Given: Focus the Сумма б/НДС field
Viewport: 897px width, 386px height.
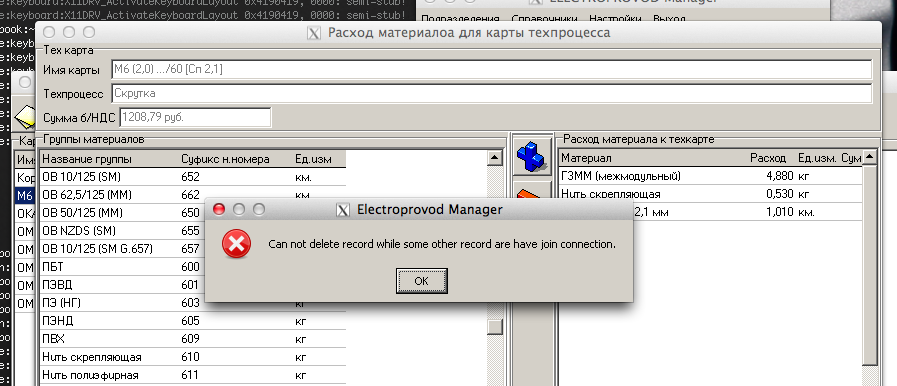Looking at the screenshot, I should (x=195, y=117).
